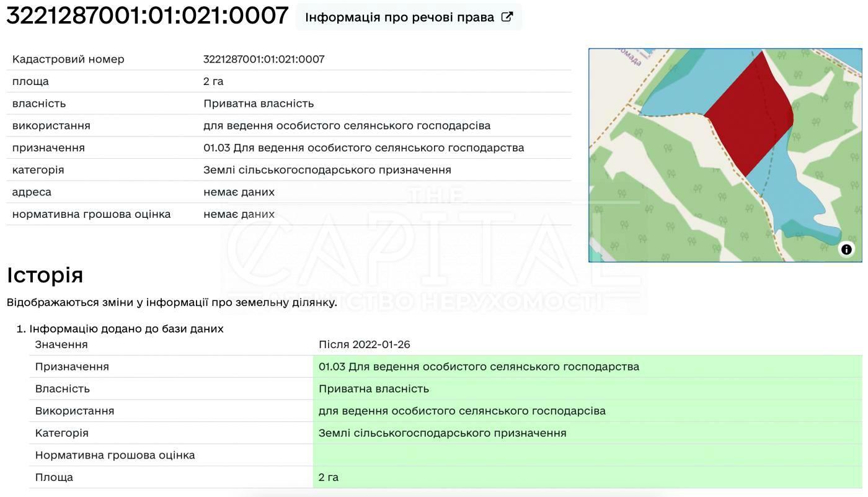Click the "нормативна грошова оцінка" label in top table
Viewport: 868px width, 497px height.
pos(91,214)
